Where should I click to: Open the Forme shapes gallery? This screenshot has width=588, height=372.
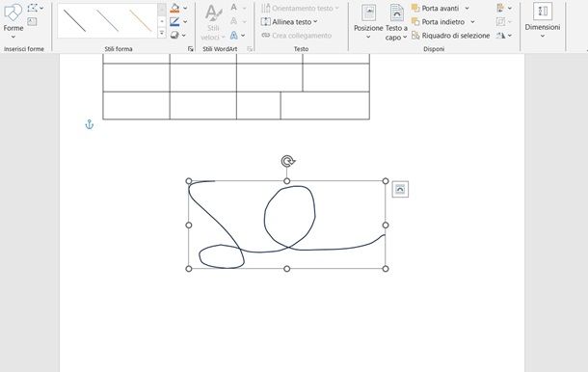13,20
